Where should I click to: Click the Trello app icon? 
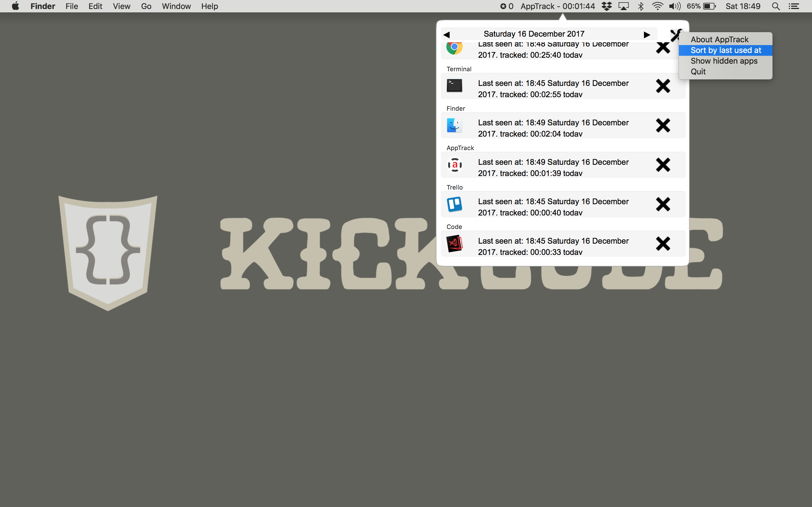[454, 204]
